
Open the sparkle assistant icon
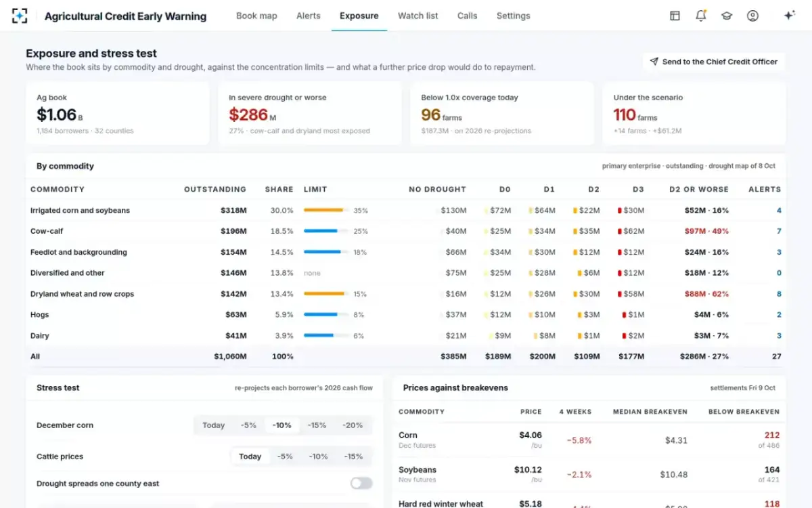pyautogui.click(x=789, y=16)
